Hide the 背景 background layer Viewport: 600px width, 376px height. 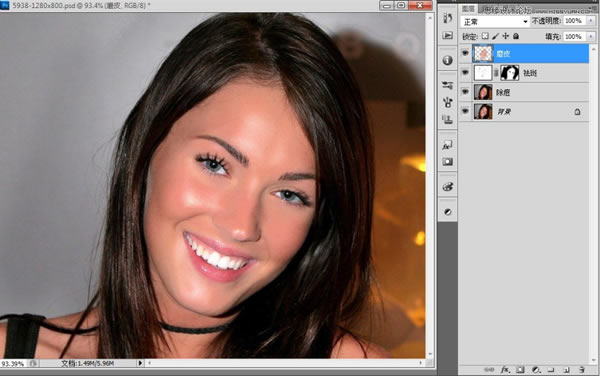click(465, 111)
